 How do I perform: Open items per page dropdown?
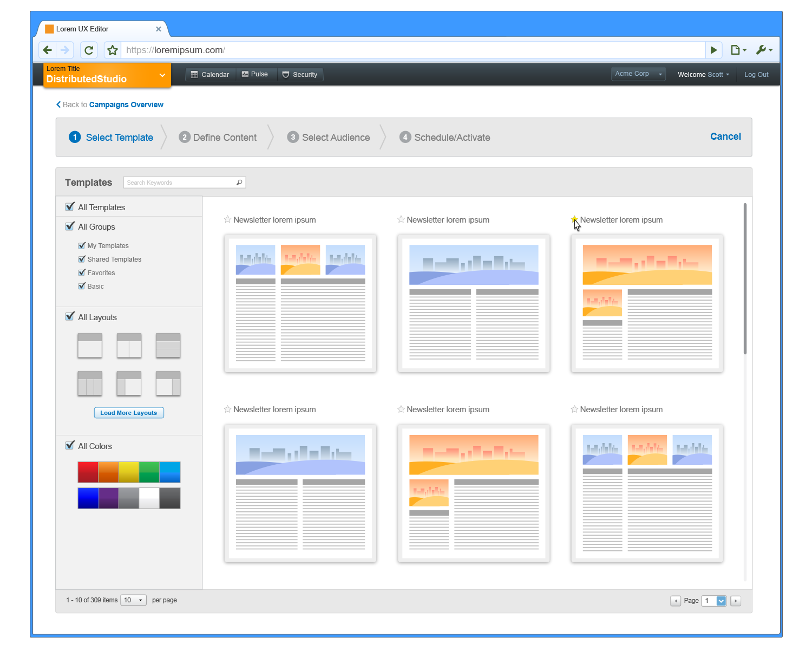click(x=133, y=600)
